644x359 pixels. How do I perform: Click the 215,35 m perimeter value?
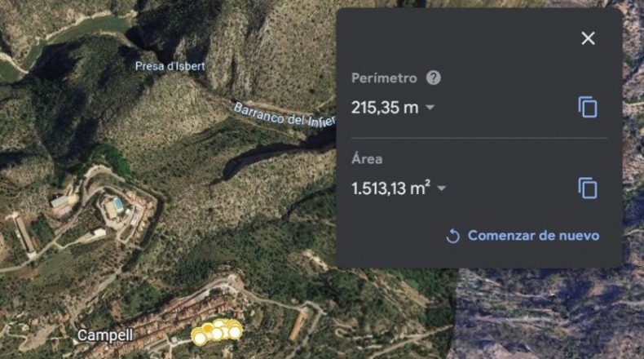(385, 108)
